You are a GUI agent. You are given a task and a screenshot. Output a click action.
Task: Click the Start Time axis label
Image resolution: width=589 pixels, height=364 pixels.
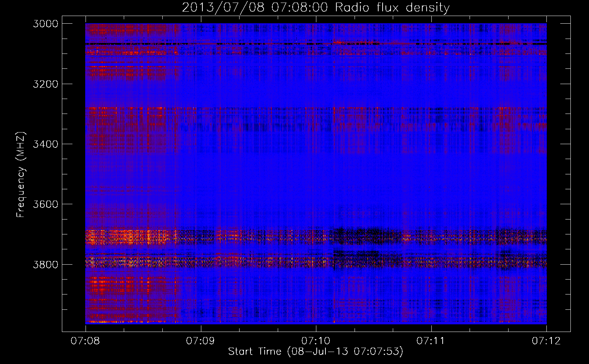click(x=316, y=352)
